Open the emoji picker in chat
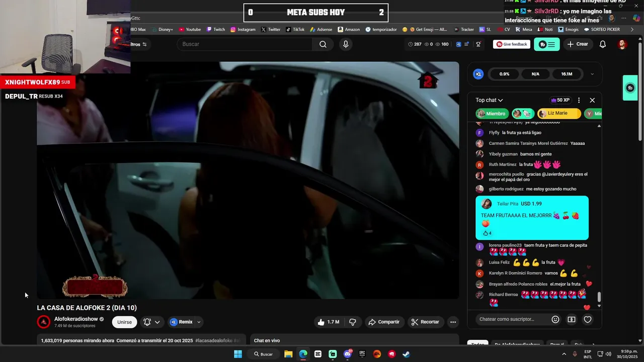This screenshot has width=644, height=362. click(x=555, y=319)
